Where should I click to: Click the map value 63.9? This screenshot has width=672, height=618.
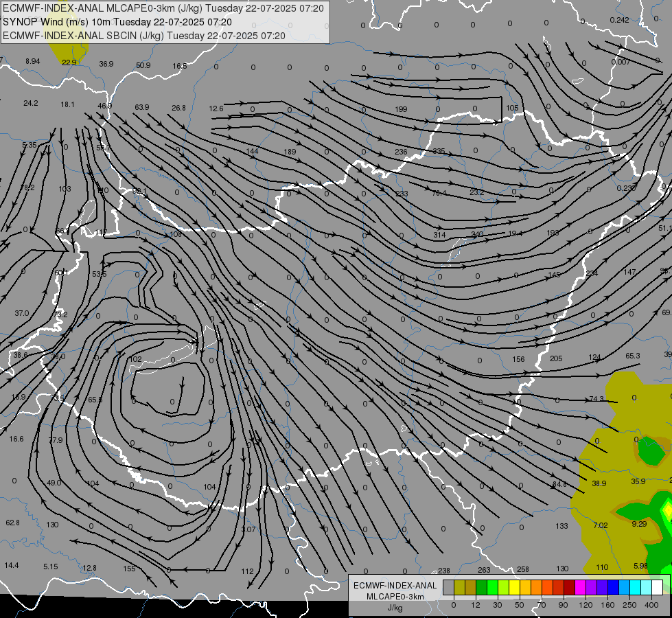tap(142, 107)
